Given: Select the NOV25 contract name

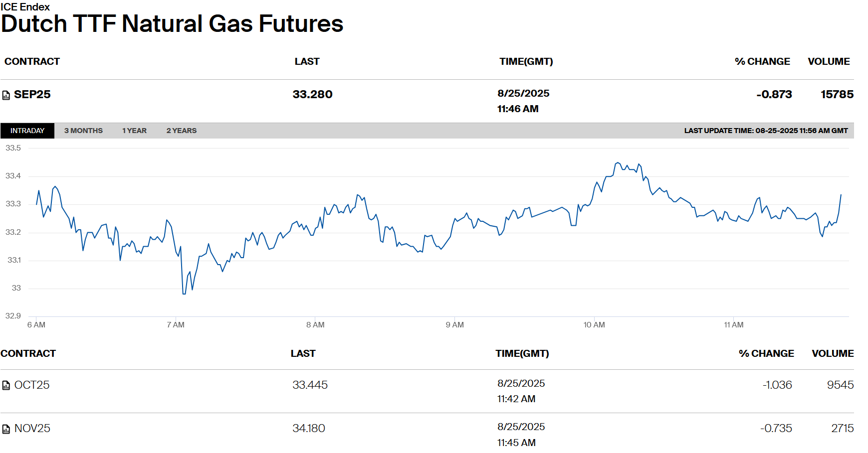Looking at the screenshot, I should tap(32, 428).
